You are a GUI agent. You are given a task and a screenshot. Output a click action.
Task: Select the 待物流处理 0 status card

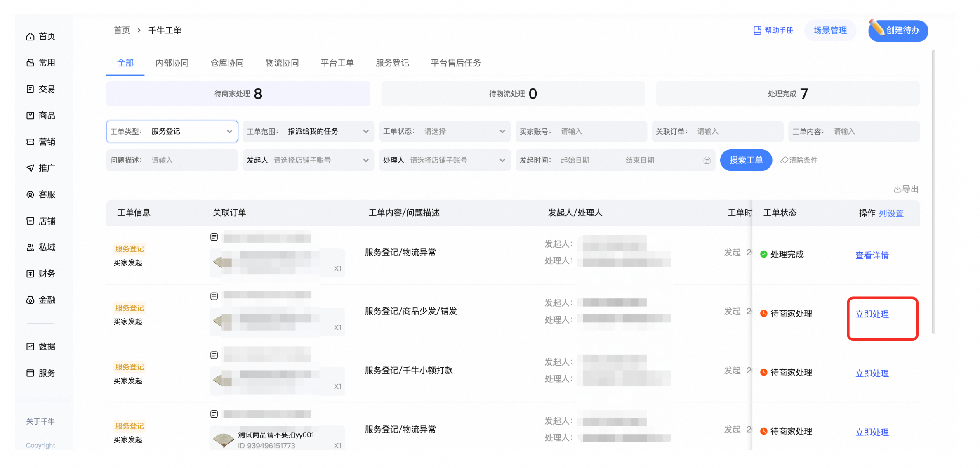coord(513,94)
